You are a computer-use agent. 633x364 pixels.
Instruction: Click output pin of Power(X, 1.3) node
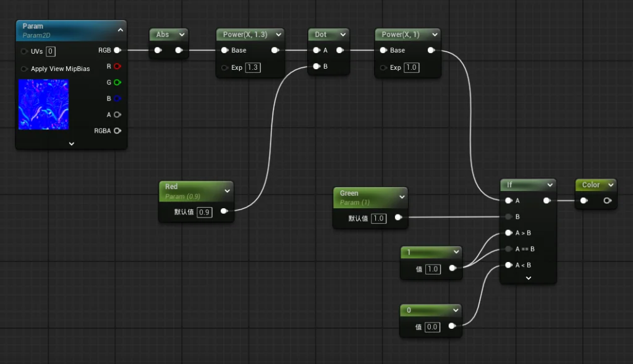click(275, 50)
